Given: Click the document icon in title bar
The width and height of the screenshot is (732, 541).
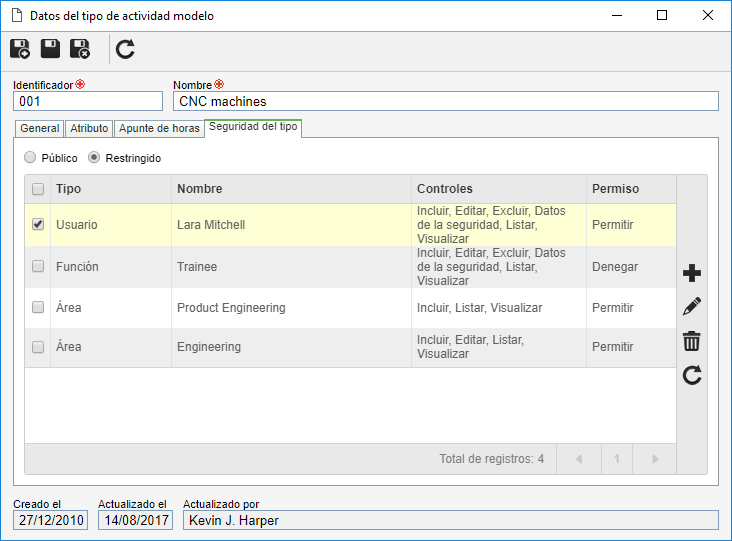Looking at the screenshot, I should [17, 15].
